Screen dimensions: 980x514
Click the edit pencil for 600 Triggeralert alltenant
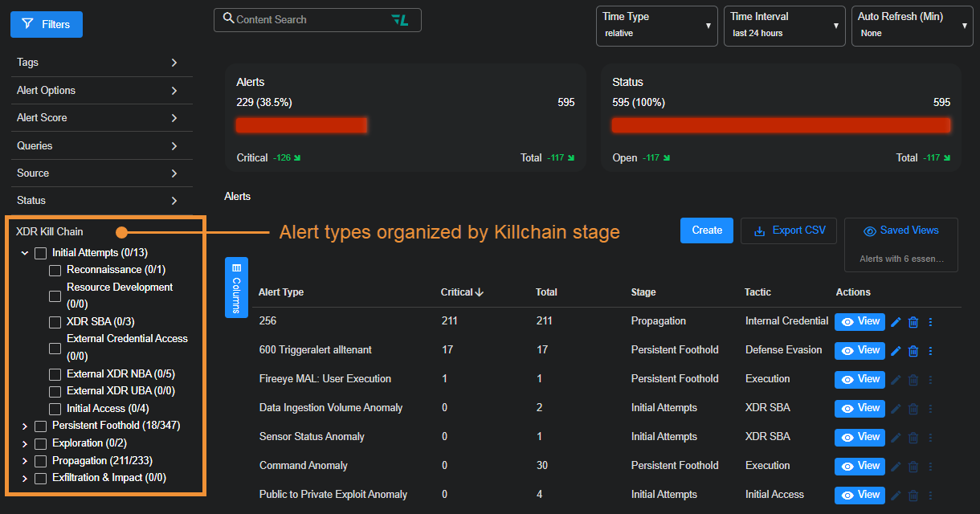pyautogui.click(x=896, y=351)
